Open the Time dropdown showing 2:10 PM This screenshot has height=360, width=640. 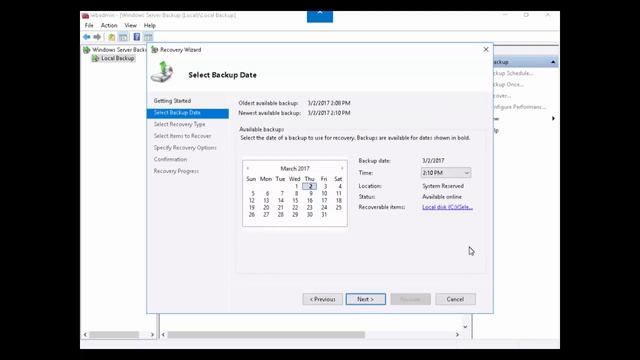[446, 173]
